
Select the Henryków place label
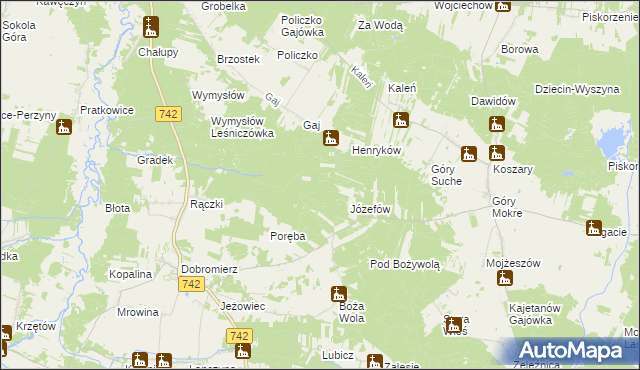tap(376, 151)
